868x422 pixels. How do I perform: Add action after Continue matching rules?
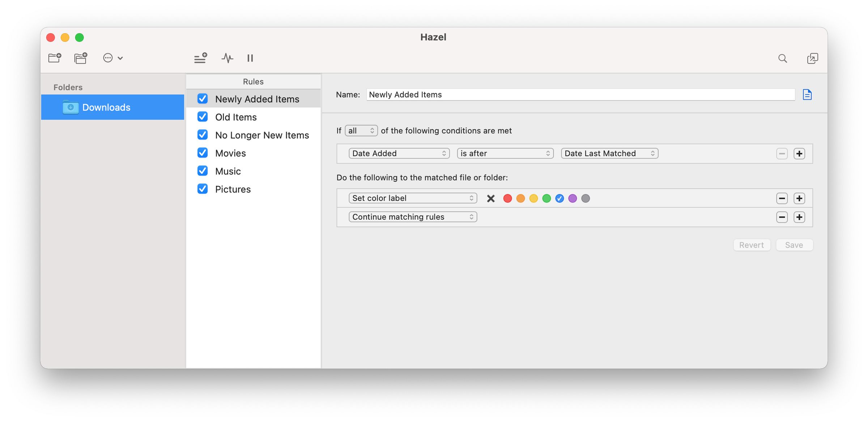click(x=799, y=217)
